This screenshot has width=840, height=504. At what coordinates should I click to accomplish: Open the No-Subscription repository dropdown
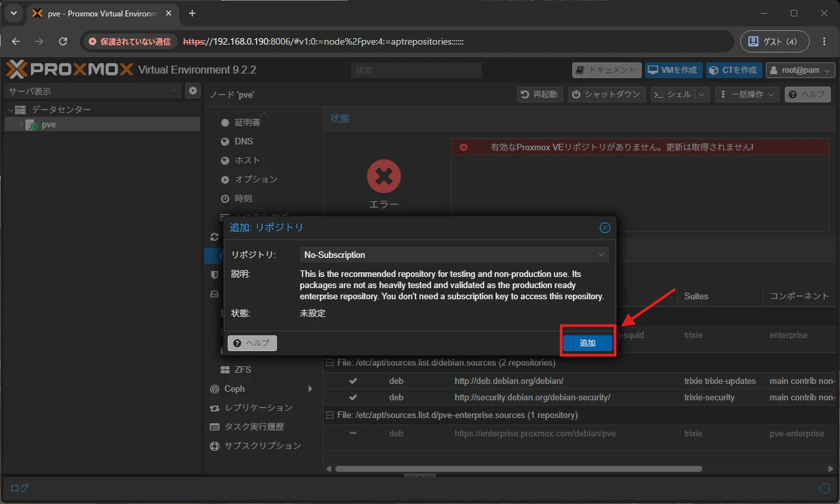click(454, 255)
